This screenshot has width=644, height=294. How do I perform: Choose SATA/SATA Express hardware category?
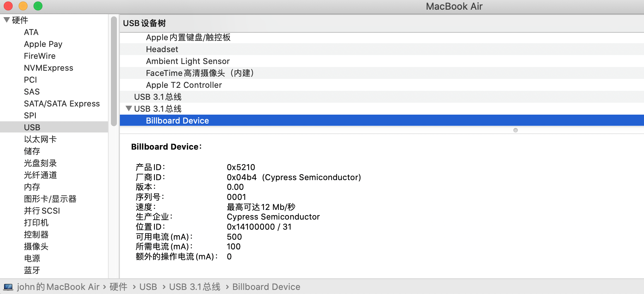click(x=62, y=103)
